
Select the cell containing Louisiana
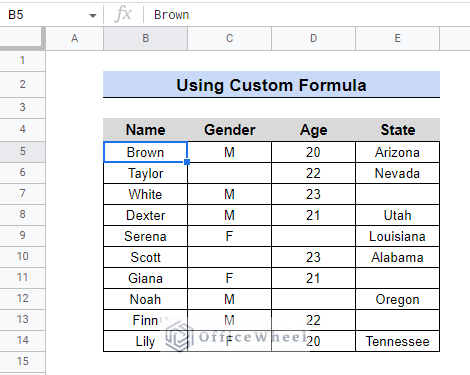pos(397,236)
